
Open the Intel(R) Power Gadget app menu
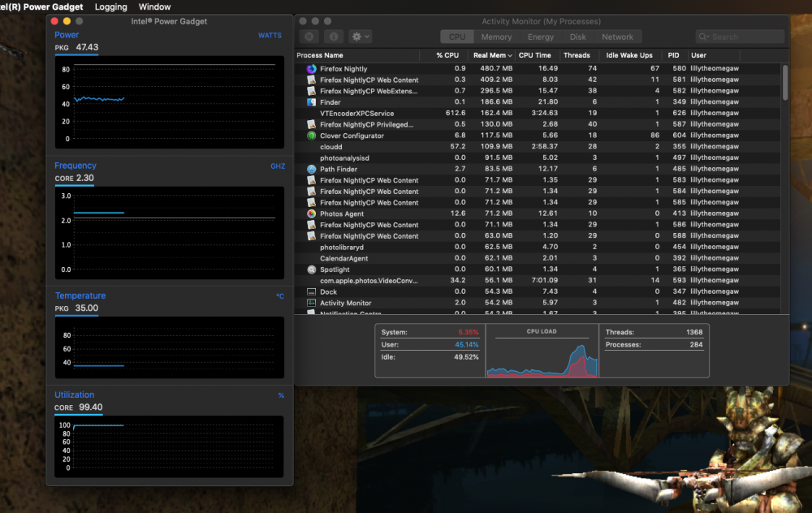click(x=41, y=6)
